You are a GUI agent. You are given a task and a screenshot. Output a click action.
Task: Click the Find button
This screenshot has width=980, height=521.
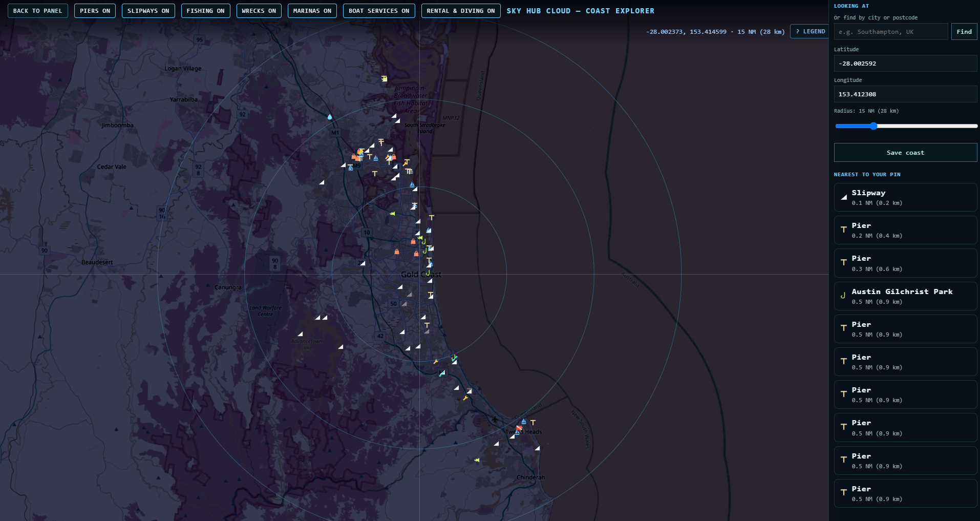964,32
